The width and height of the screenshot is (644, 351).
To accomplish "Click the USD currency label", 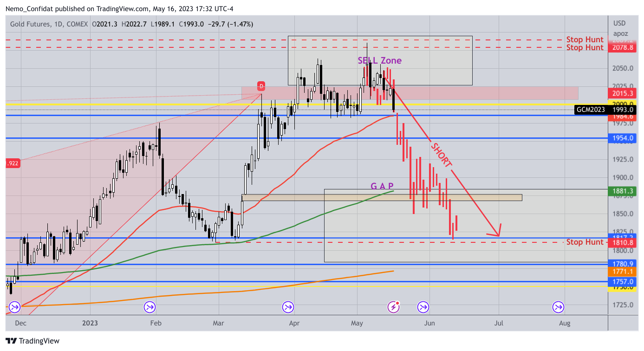I will 619,23.
